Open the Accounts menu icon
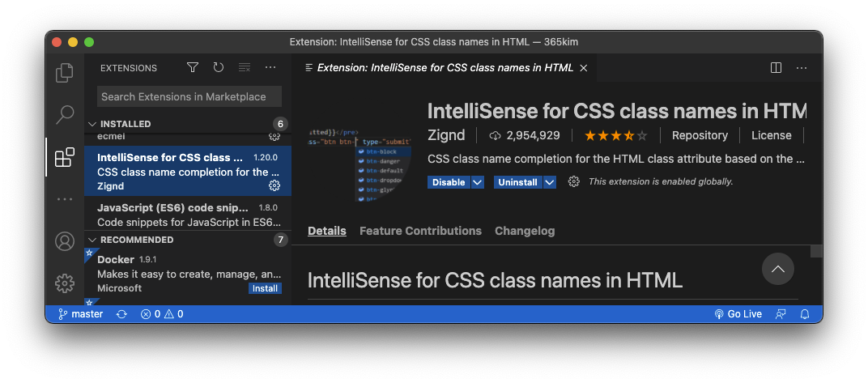 tap(65, 242)
